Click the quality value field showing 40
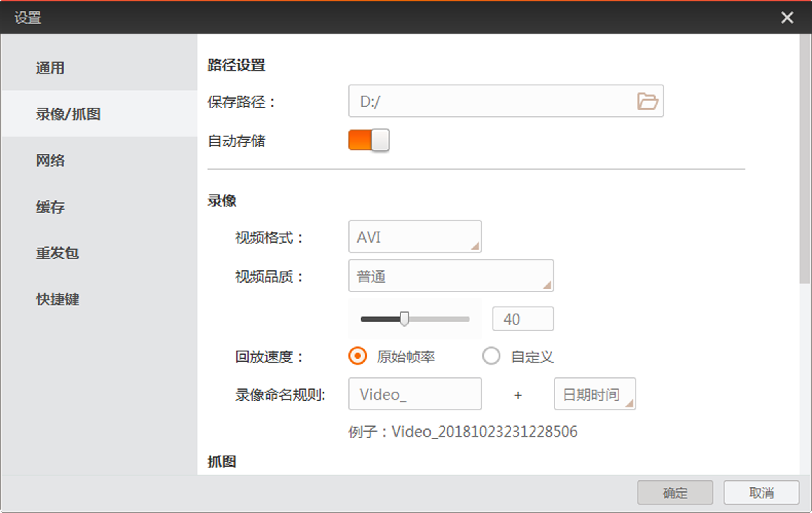The image size is (812, 513). [x=522, y=319]
